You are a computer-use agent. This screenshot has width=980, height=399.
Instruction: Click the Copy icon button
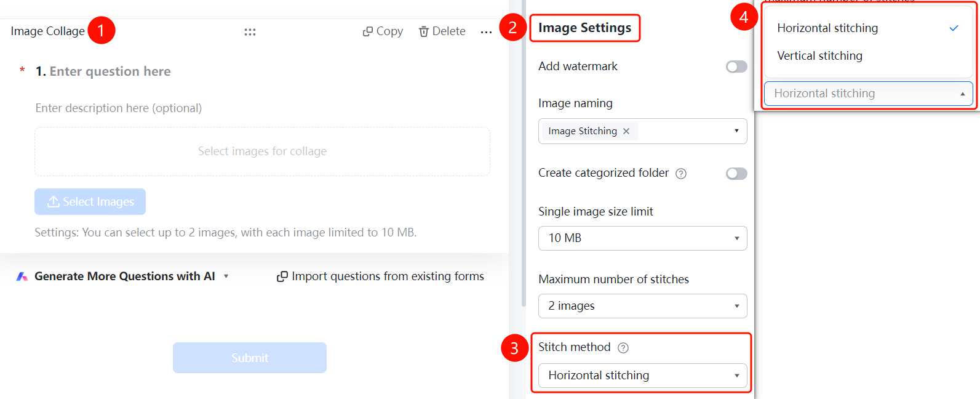click(x=368, y=31)
